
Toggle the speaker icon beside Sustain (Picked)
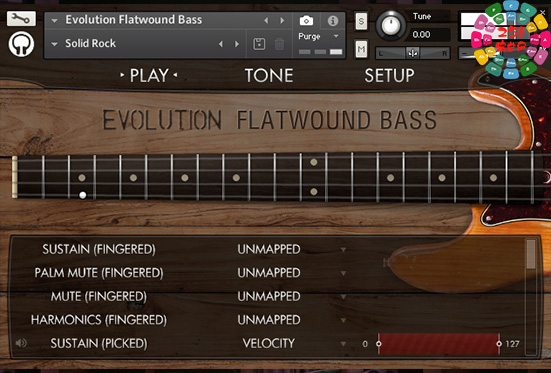[x=21, y=343]
